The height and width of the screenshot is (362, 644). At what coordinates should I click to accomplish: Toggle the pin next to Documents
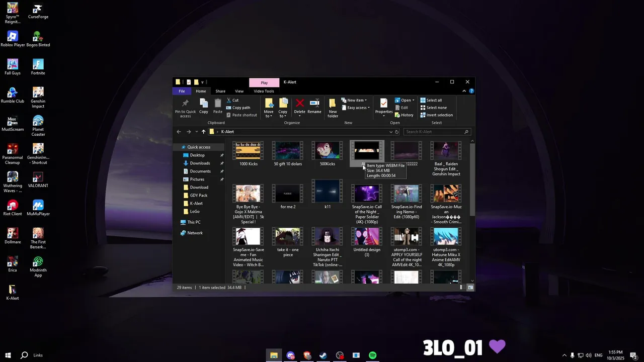(222, 171)
